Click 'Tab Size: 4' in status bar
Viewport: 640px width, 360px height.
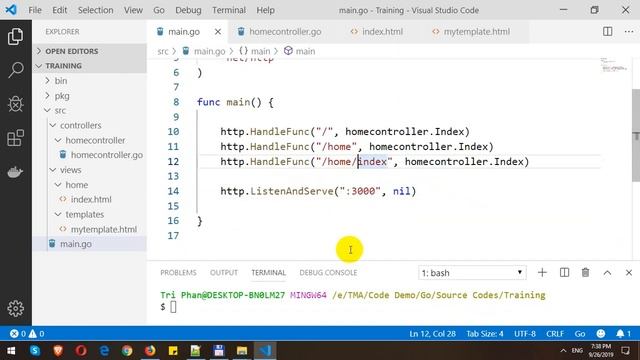pyautogui.click(x=484, y=334)
